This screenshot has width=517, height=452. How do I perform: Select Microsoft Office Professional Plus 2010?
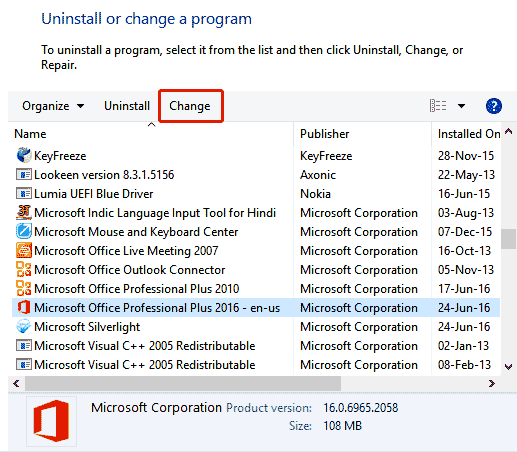coord(256,288)
